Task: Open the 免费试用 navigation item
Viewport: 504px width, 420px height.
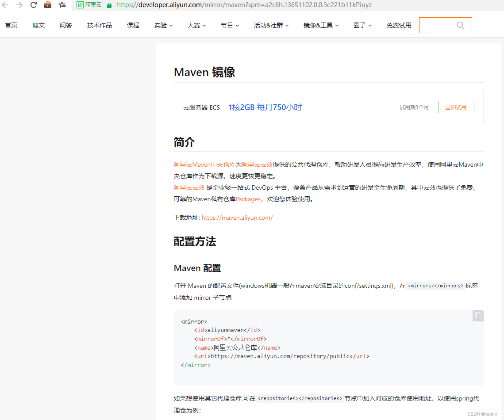Action: pyautogui.click(x=399, y=25)
